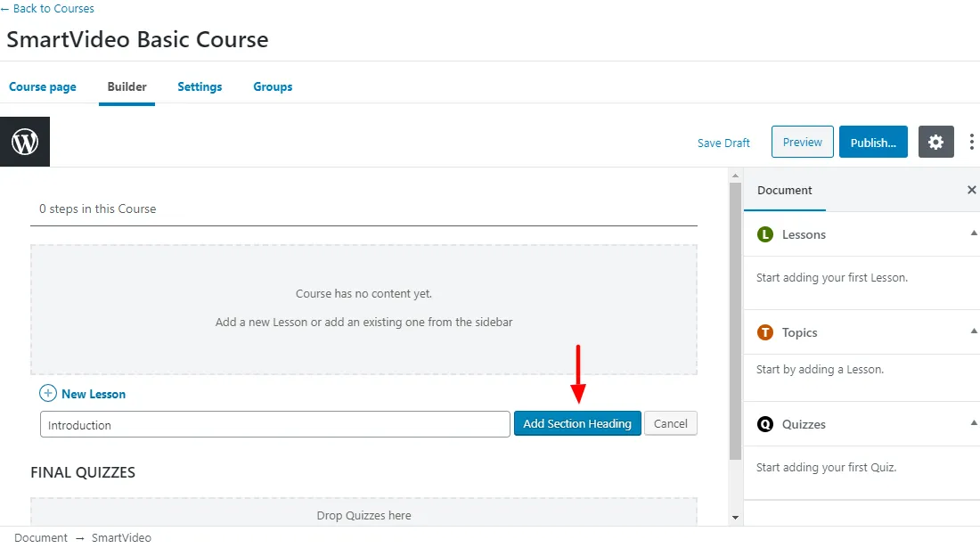Close the Document sidebar panel
Image resolution: width=980 pixels, height=548 pixels.
tap(971, 190)
